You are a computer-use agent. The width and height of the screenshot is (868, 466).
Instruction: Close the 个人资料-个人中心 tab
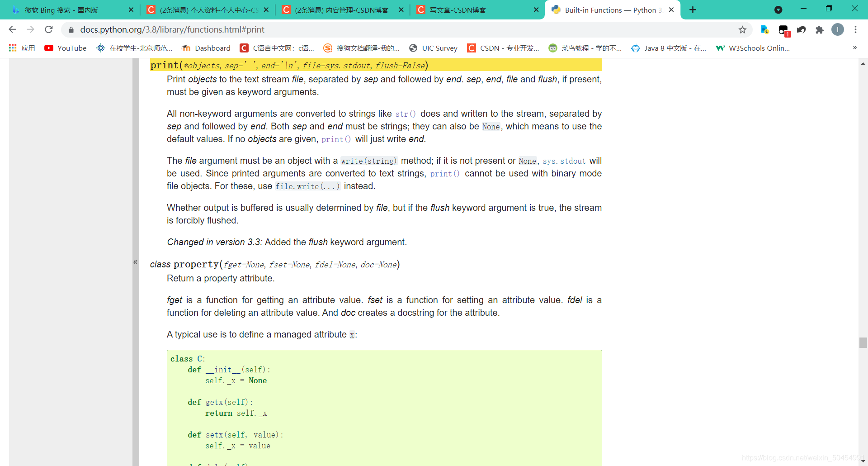(x=266, y=10)
